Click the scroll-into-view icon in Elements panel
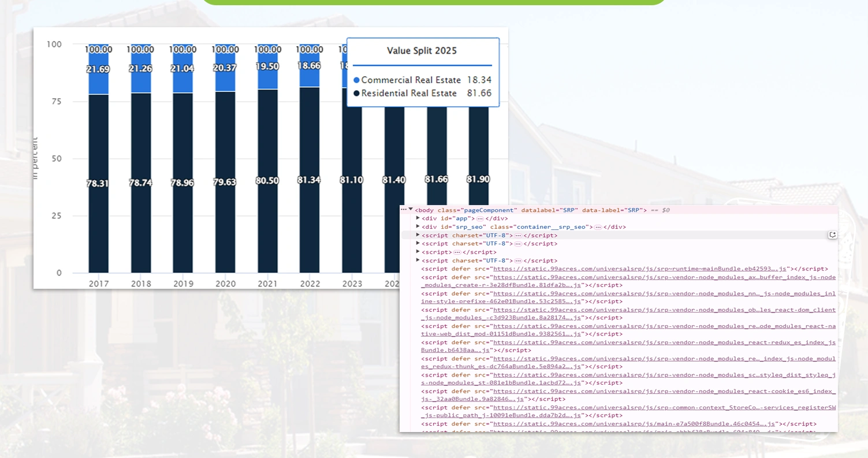Image resolution: width=868 pixels, height=458 pixels. pyautogui.click(x=832, y=234)
